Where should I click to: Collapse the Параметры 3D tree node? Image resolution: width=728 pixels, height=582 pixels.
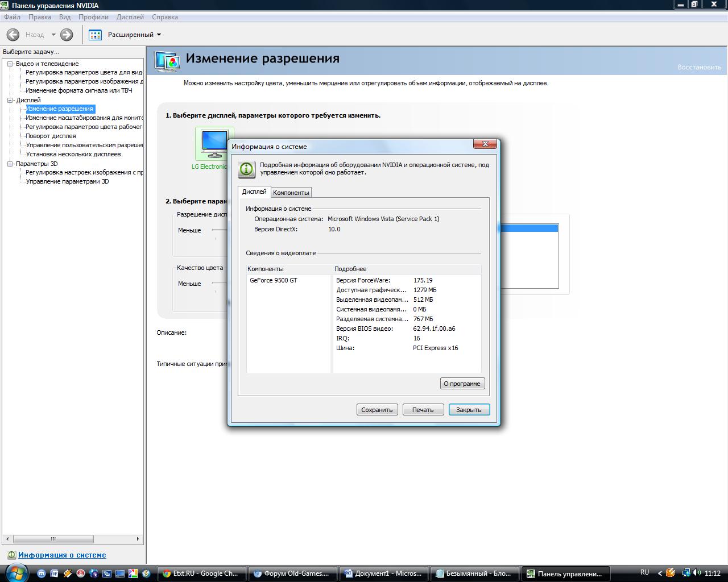point(10,164)
